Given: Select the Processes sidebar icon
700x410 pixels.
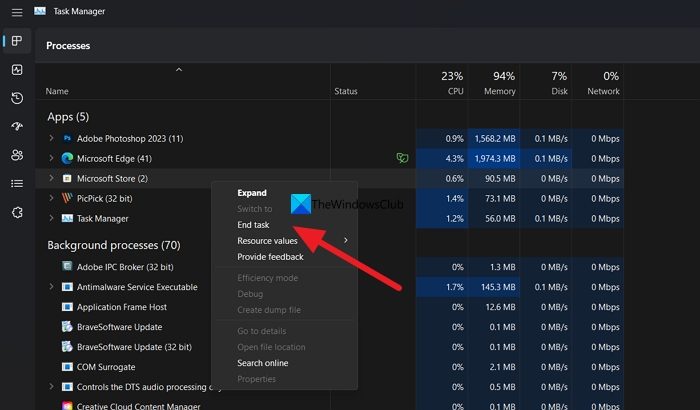Looking at the screenshot, I should [x=17, y=41].
